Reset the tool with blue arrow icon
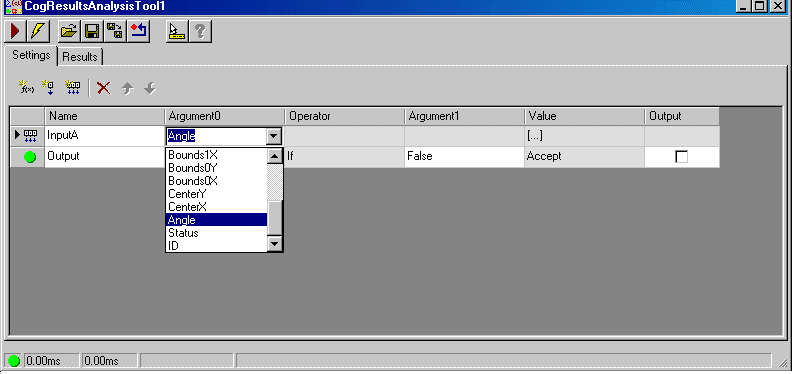 click(x=138, y=31)
